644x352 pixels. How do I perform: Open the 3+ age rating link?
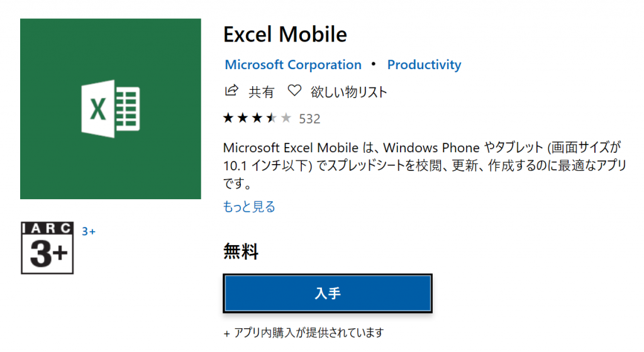pyautogui.click(x=89, y=231)
